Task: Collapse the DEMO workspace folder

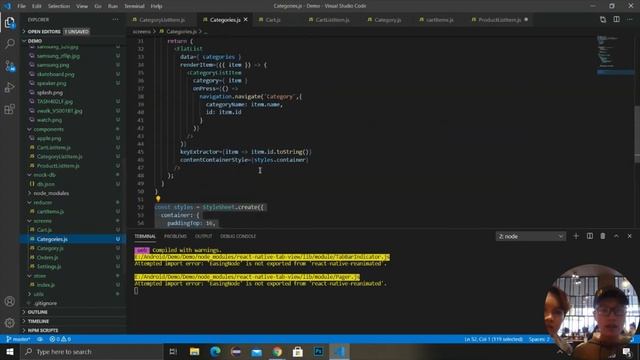Action: tap(34, 41)
